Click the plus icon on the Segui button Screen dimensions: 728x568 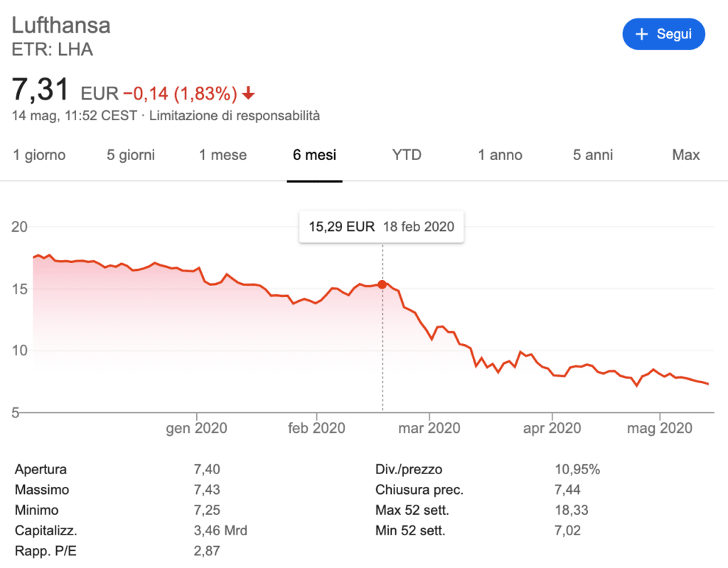(x=641, y=34)
